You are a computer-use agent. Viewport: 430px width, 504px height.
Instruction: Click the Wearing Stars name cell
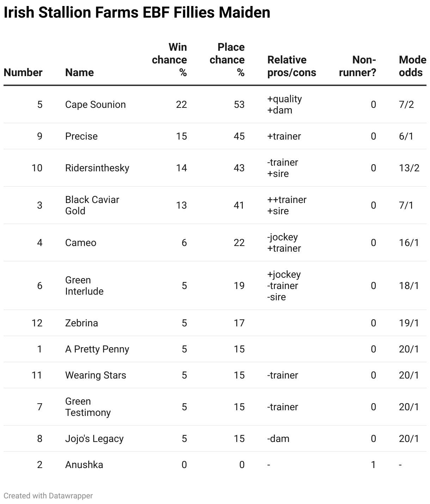[96, 375]
